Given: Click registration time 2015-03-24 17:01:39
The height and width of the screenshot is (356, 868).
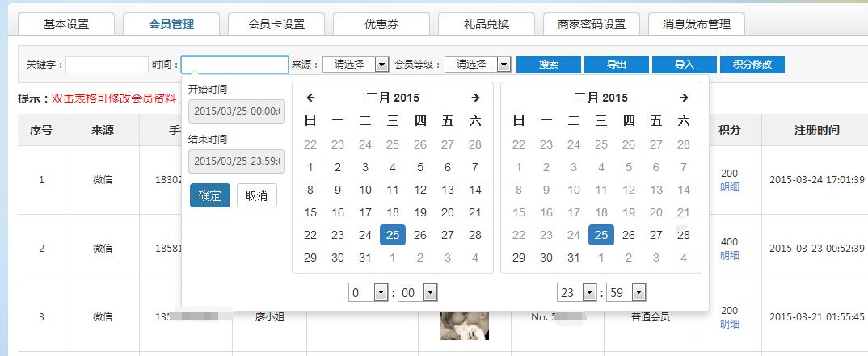Looking at the screenshot, I should [x=817, y=180].
